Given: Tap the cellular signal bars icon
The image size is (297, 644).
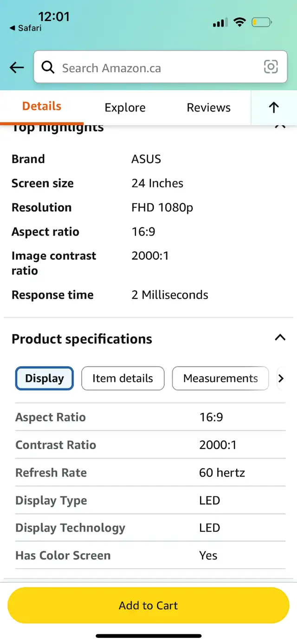Looking at the screenshot, I should (x=220, y=22).
